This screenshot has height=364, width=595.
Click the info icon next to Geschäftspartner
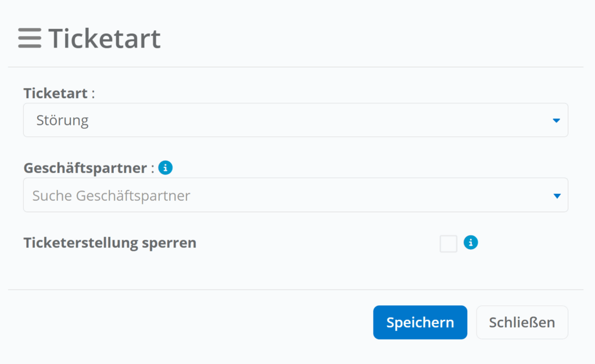coord(166,168)
